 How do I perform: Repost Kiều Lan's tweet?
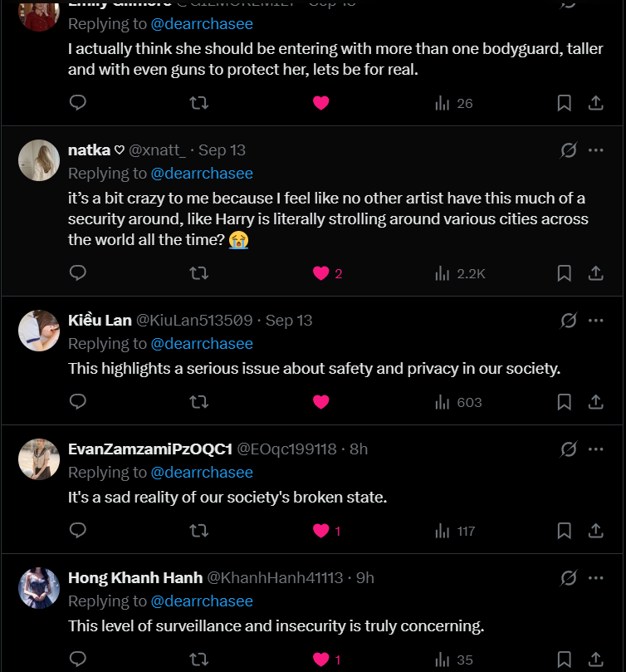click(198, 402)
